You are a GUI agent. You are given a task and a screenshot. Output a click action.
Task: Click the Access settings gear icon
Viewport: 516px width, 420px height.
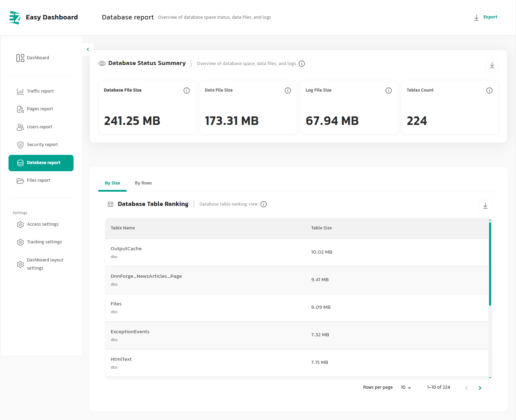pyautogui.click(x=20, y=225)
